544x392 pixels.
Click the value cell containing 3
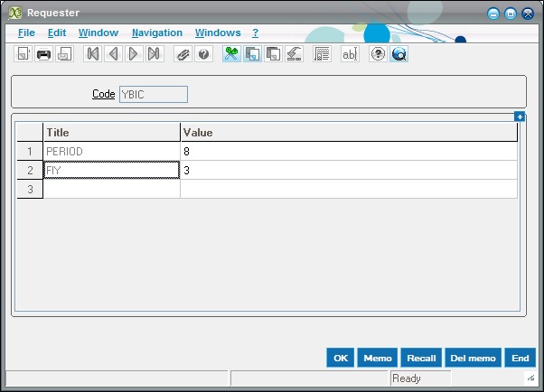pyautogui.click(x=349, y=170)
